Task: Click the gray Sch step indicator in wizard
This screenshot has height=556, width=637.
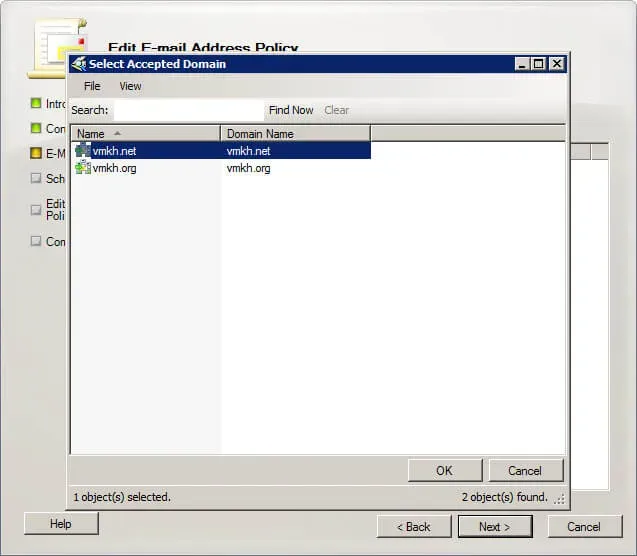Action: click(36, 178)
